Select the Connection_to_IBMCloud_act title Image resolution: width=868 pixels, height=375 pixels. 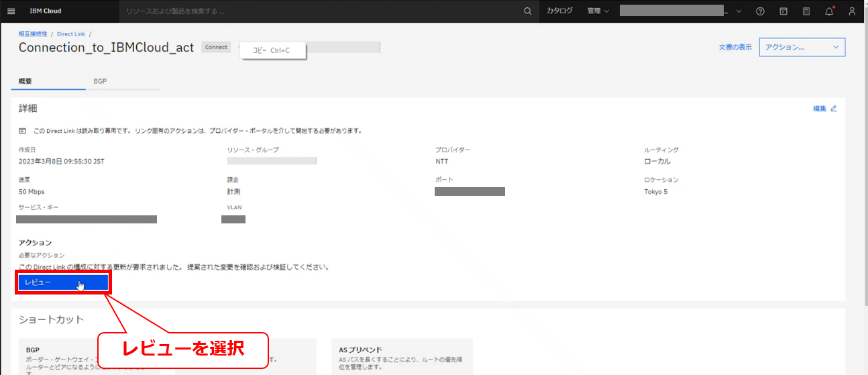pyautogui.click(x=106, y=48)
